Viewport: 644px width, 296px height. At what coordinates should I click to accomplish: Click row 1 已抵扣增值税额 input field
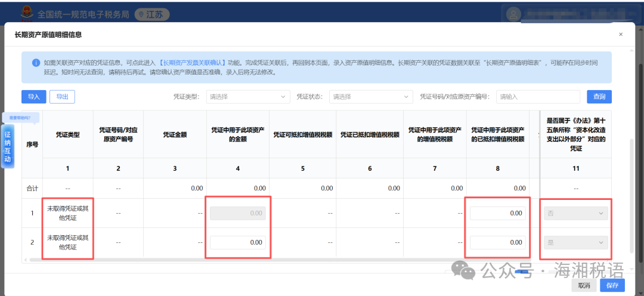[x=497, y=213]
